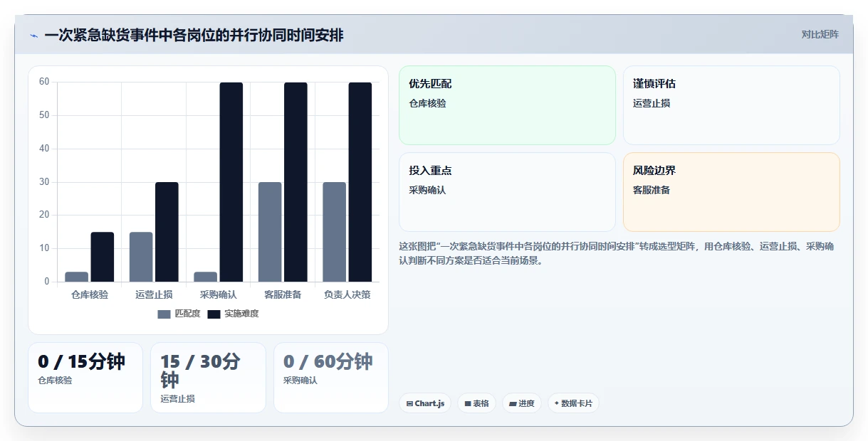Click the title 一次紧急缺货事件中各岗位的并行协同时间安排
This screenshot has height=441, width=868.
[x=194, y=36]
